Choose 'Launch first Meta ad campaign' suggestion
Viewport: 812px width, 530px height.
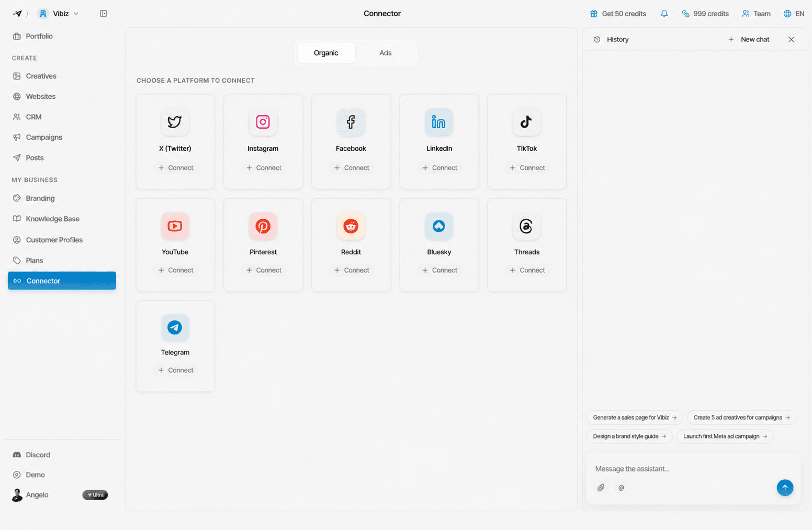(x=725, y=436)
